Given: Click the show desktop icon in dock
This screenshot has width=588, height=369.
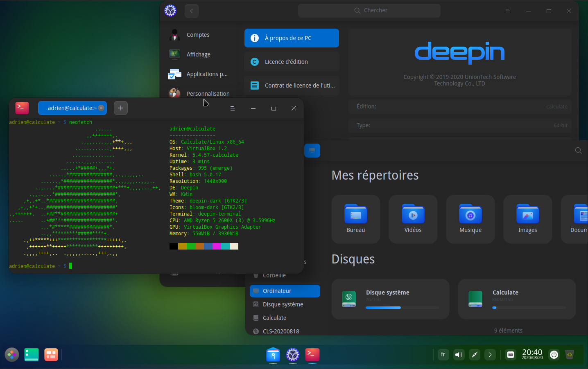Looking at the screenshot, I should 32,355.
